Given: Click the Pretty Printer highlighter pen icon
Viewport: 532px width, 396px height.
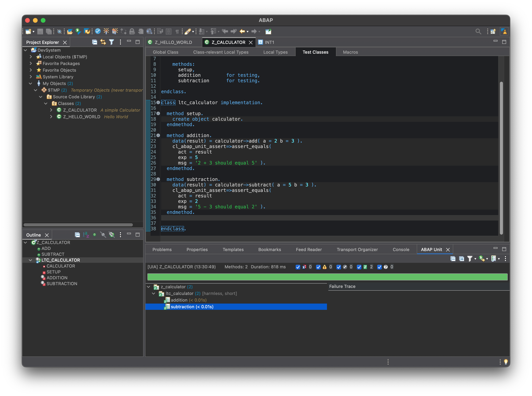Looking at the screenshot, I should [188, 31].
